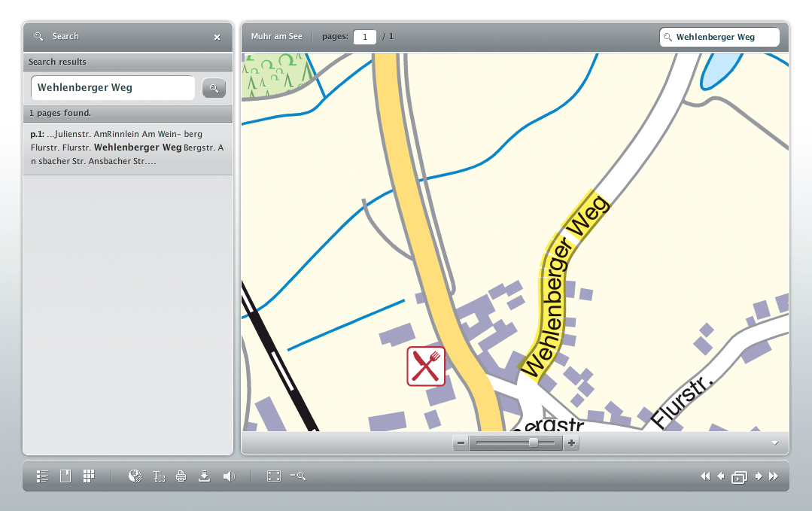Open the table of contents view
812x511 pixels.
coord(42,476)
